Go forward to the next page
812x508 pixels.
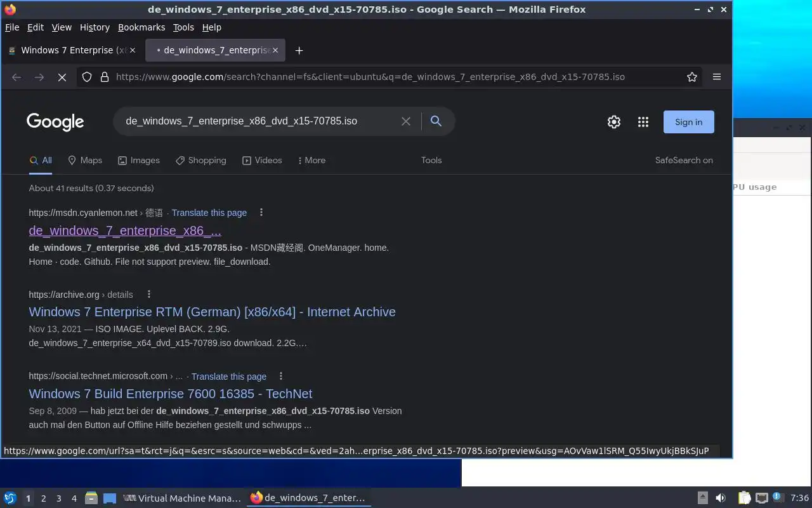pyautogui.click(x=39, y=77)
